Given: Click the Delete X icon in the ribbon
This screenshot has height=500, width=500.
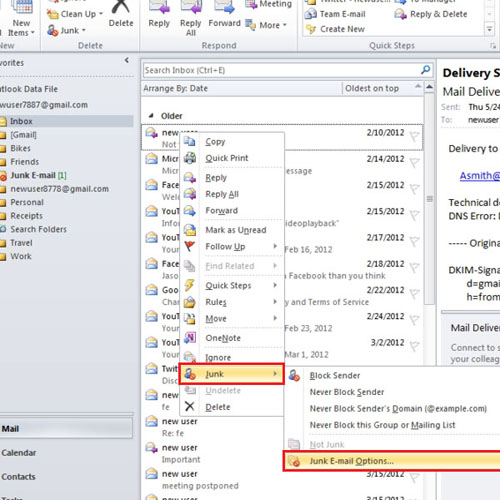Looking at the screenshot, I should point(120,7).
